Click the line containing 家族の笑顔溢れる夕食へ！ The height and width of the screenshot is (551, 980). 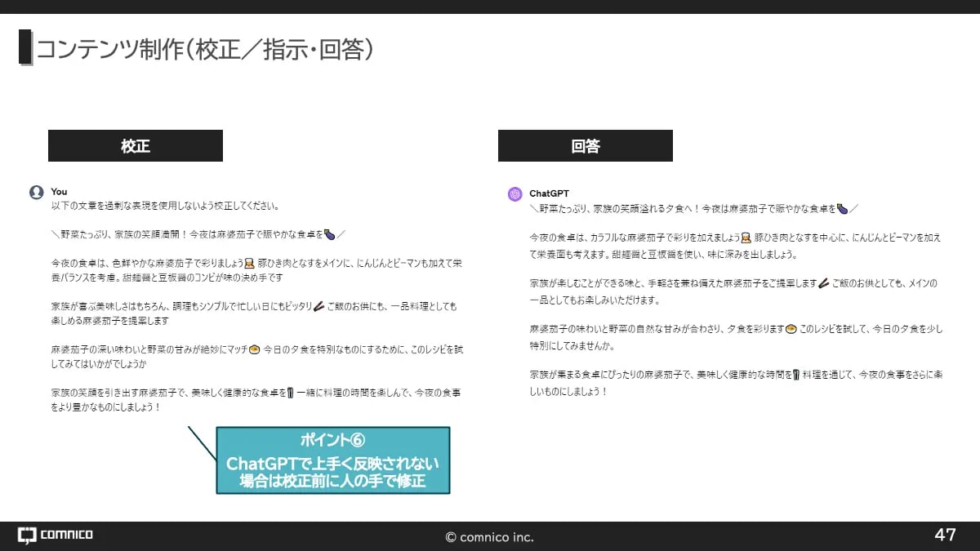(x=694, y=209)
